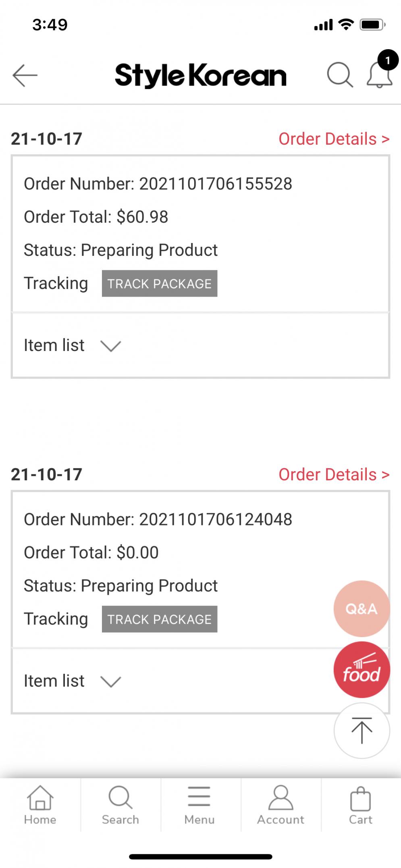The width and height of the screenshot is (401, 868).
Task: Open the Cart tab
Action: tap(360, 805)
